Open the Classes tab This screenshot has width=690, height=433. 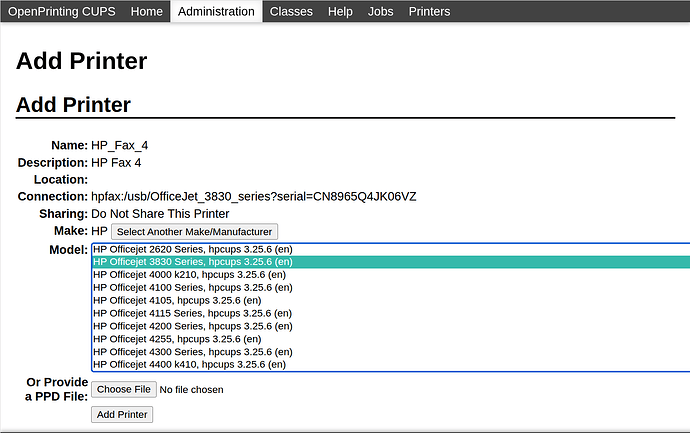tap(291, 12)
